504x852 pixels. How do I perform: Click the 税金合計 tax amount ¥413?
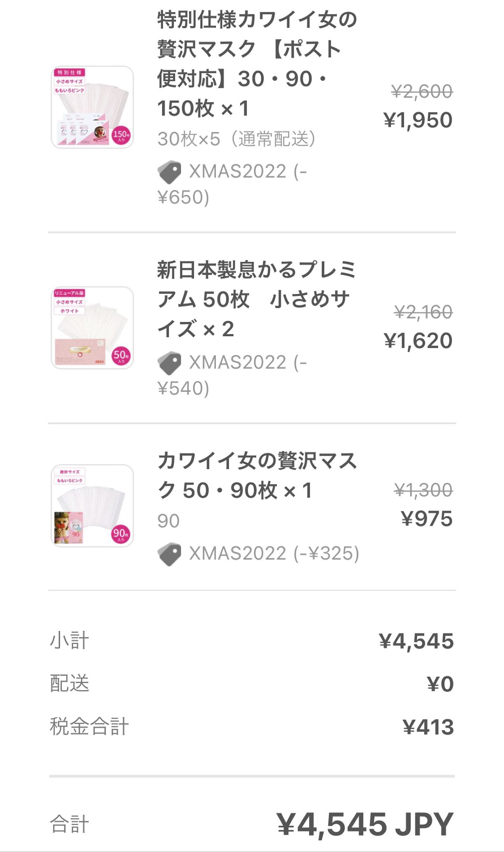pyautogui.click(x=428, y=727)
